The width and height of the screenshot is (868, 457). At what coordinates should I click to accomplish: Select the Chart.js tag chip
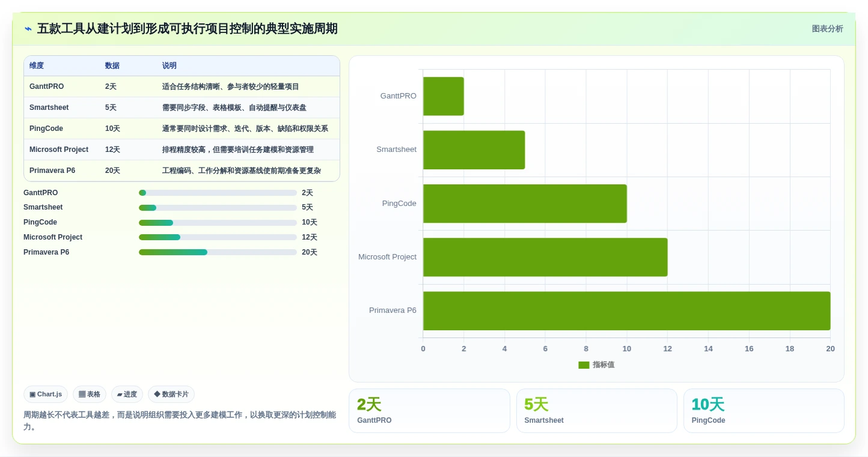46,395
